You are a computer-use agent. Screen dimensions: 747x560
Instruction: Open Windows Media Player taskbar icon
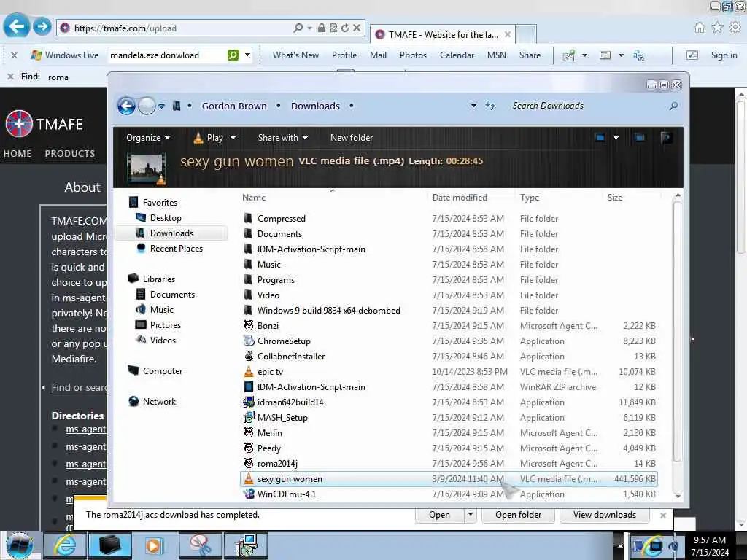154,545
